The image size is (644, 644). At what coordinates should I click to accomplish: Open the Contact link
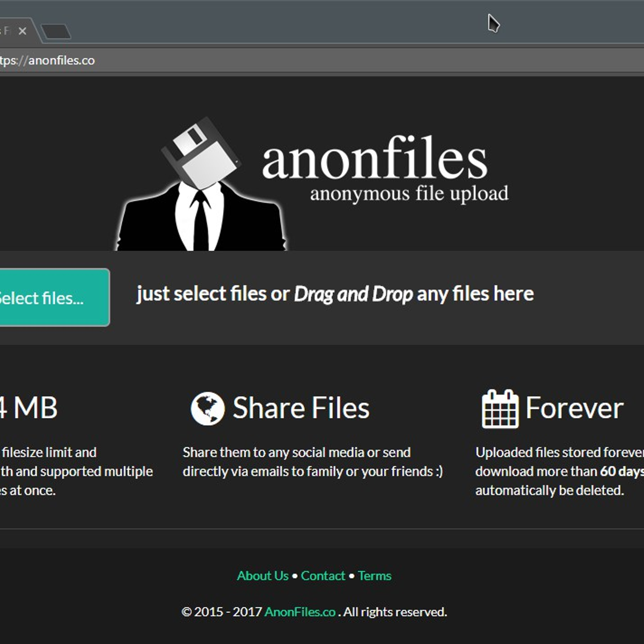[323, 576]
